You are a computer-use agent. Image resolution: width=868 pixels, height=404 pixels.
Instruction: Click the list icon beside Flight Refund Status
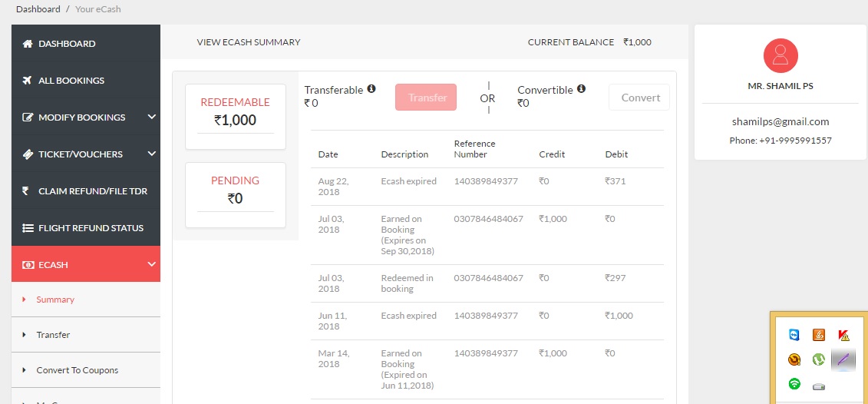[x=28, y=228]
